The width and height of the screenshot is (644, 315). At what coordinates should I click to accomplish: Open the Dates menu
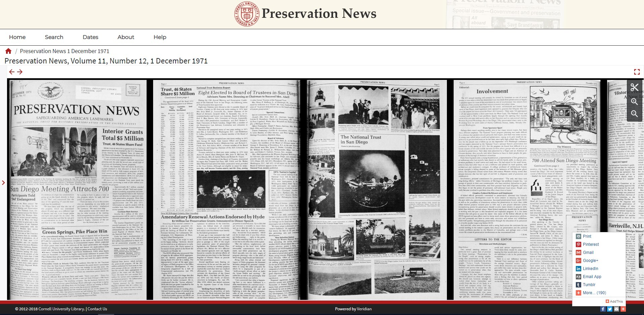click(90, 37)
